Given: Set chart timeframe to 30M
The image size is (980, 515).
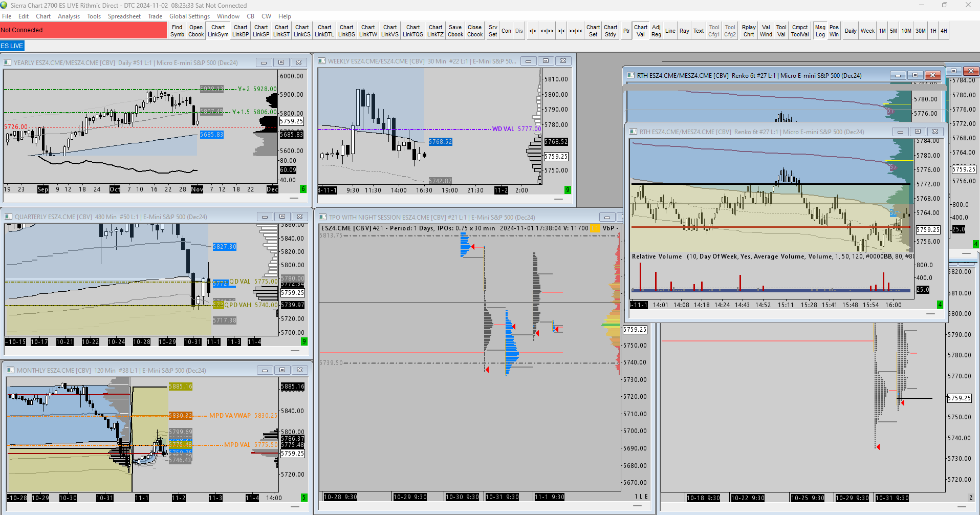Looking at the screenshot, I should pyautogui.click(x=921, y=31).
